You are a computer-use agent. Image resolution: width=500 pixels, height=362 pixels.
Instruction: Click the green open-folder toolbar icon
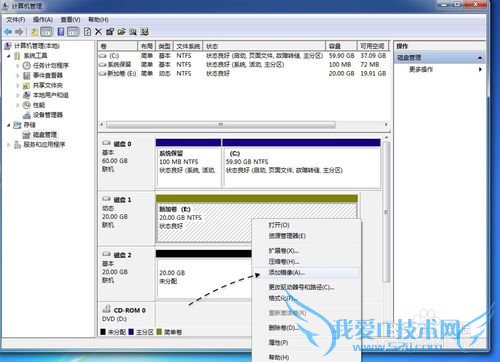click(122, 32)
